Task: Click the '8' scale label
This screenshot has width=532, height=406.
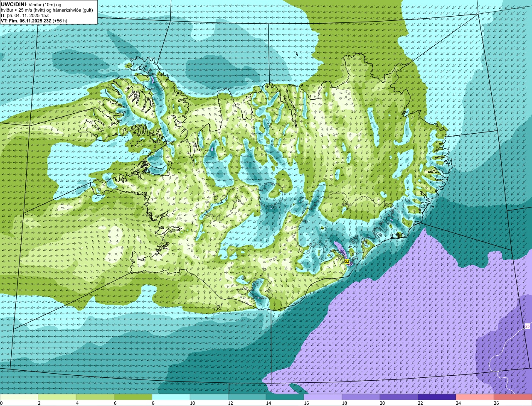Action: pyautogui.click(x=153, y=403)
